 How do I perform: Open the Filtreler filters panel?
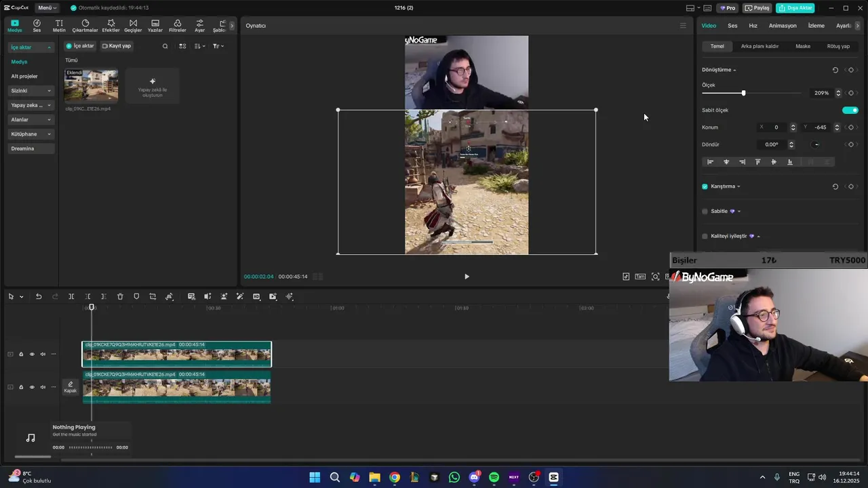click(177, 26)
